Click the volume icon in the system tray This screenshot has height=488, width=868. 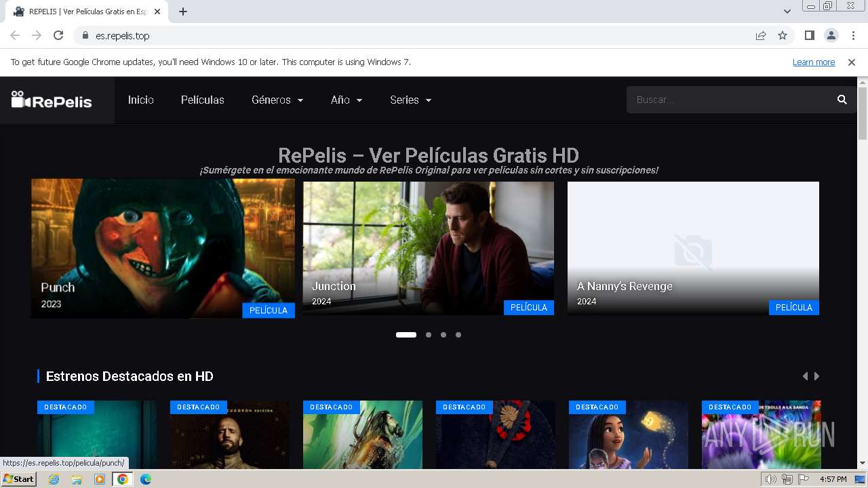click(x=770, y=479)
